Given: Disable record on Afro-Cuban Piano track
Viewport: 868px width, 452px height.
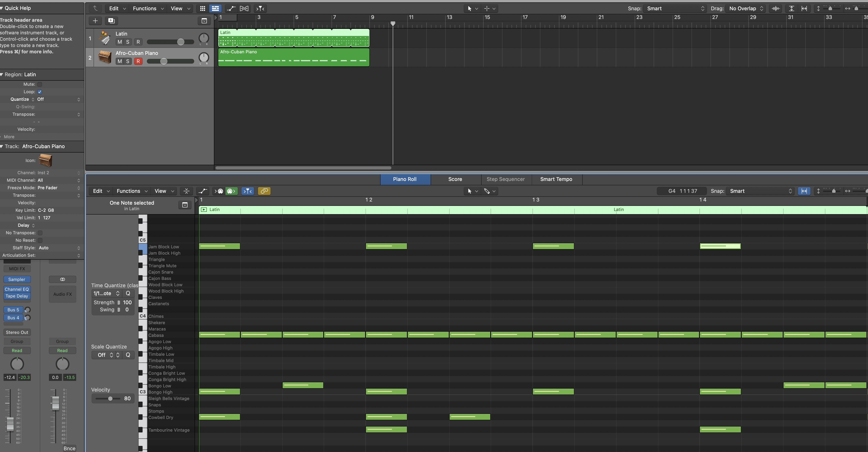Looking at the screenshot, I should (138, 61).
